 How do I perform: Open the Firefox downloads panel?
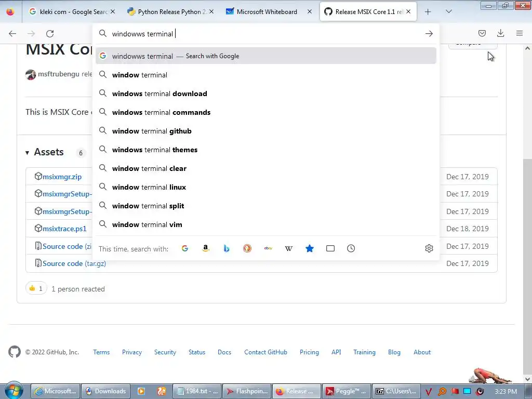point(500,33)
